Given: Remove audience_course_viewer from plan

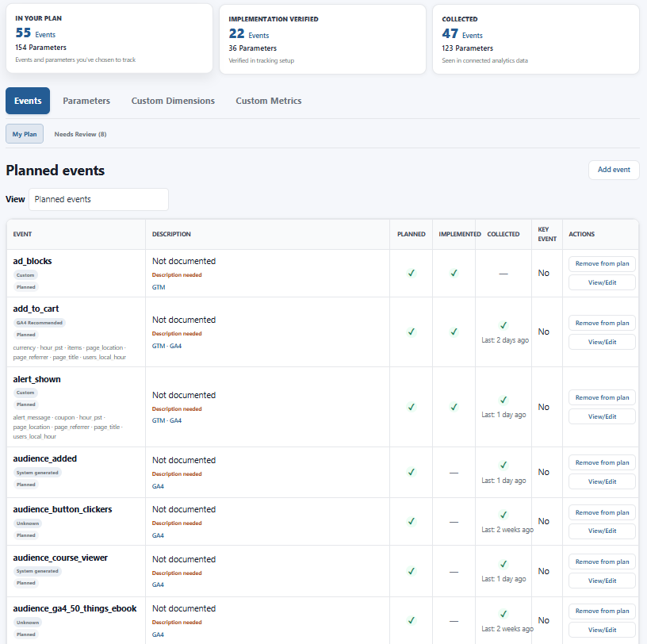Looking at the screenshot, I should tap(602, 562).
